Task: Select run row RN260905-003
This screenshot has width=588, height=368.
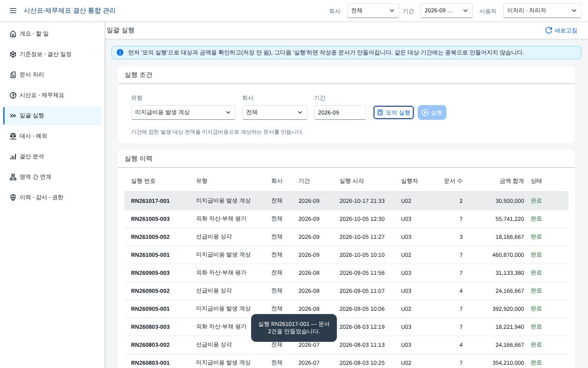Action: point(346,273)
